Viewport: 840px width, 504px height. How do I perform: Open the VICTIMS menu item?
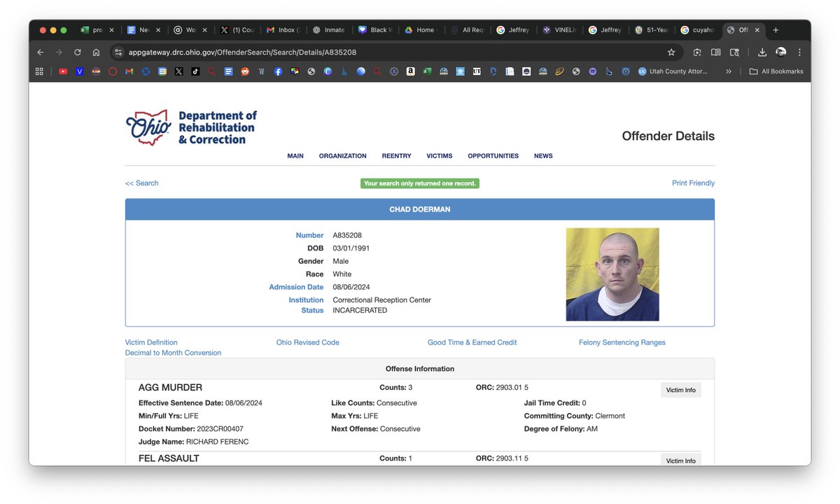(440, 156)
